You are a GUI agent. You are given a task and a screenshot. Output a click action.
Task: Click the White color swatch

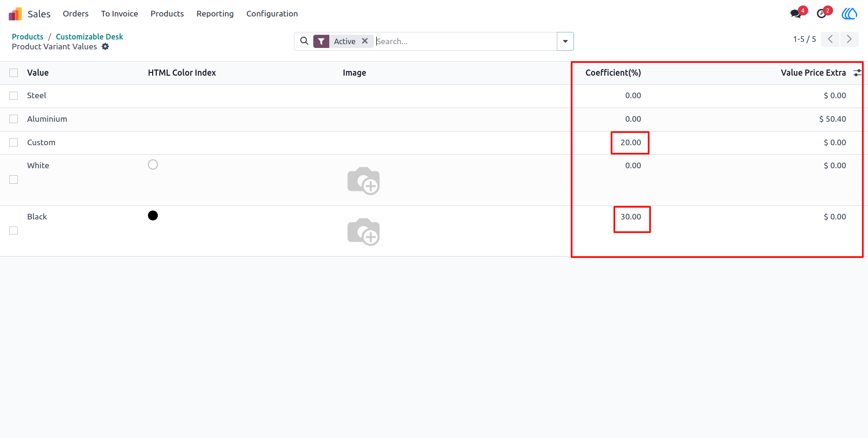coord(153,164)
